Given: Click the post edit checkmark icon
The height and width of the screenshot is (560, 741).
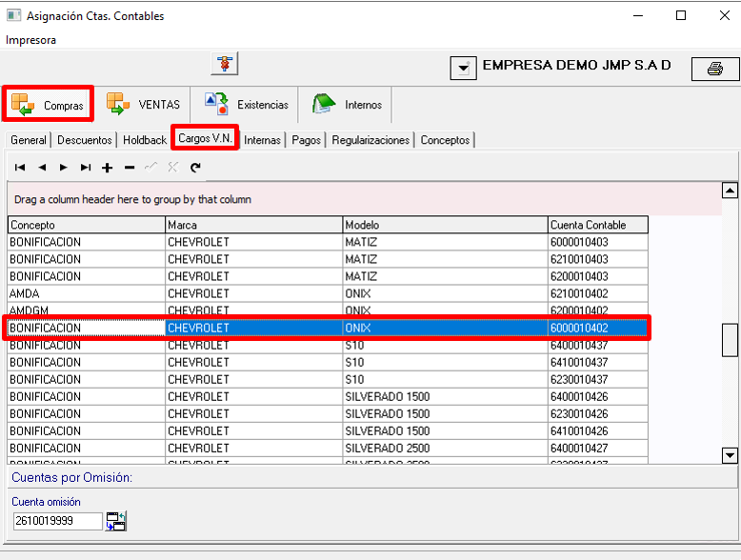Looking at the screenshot, I should (150, 168).
